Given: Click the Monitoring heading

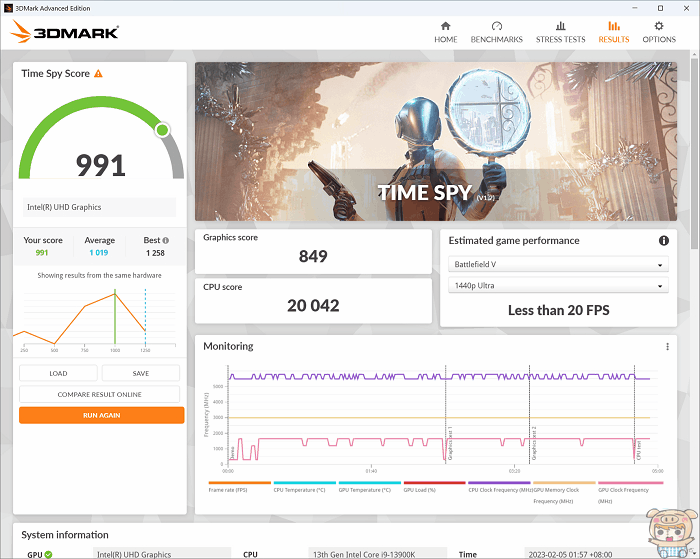Looking at the screenshot, I should [x=228, y=346].
